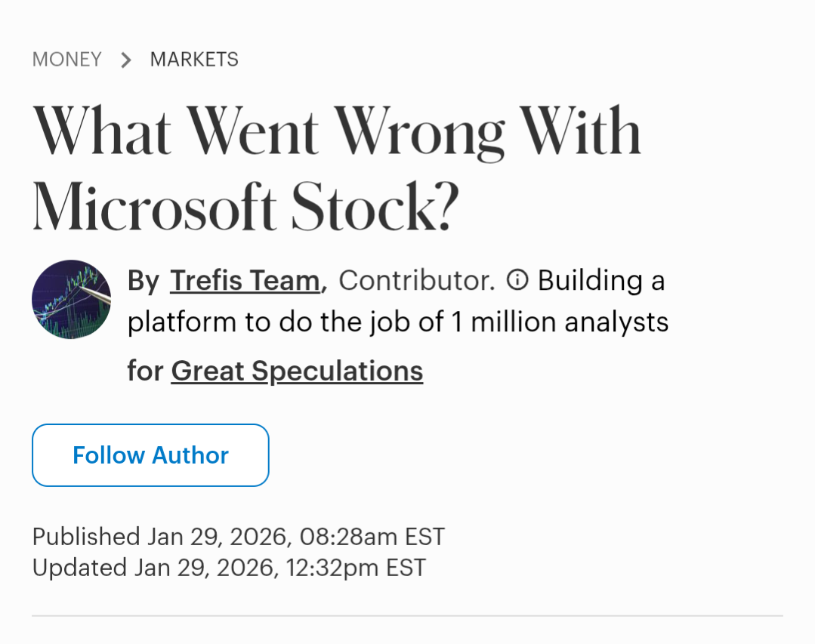Click the chevron between MONEY and MARKETS
The width and height of the screenshot is (815, 644).
coord(126,60)
